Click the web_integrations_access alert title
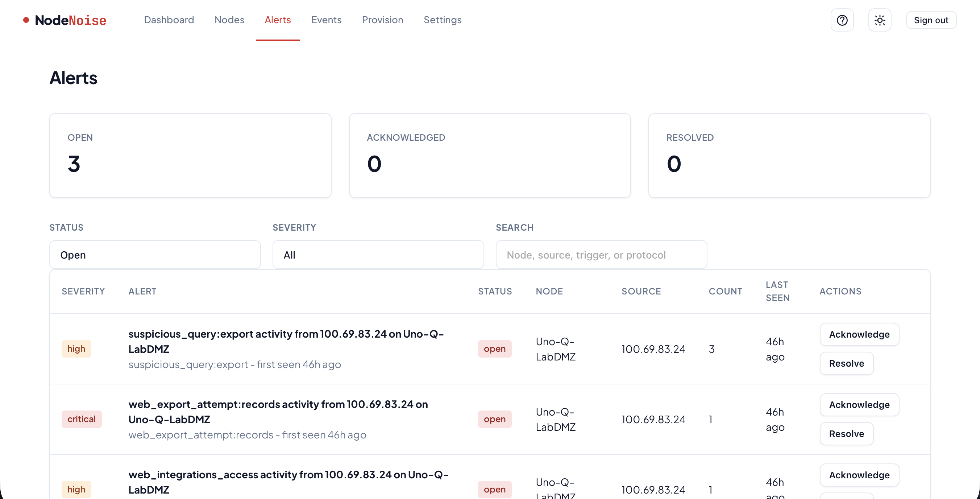 (288, 482)
